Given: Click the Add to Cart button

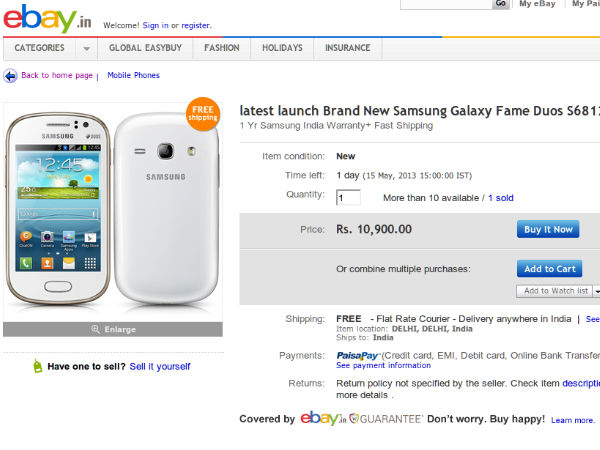Looking at the screenshot, I should click(549, 269).
